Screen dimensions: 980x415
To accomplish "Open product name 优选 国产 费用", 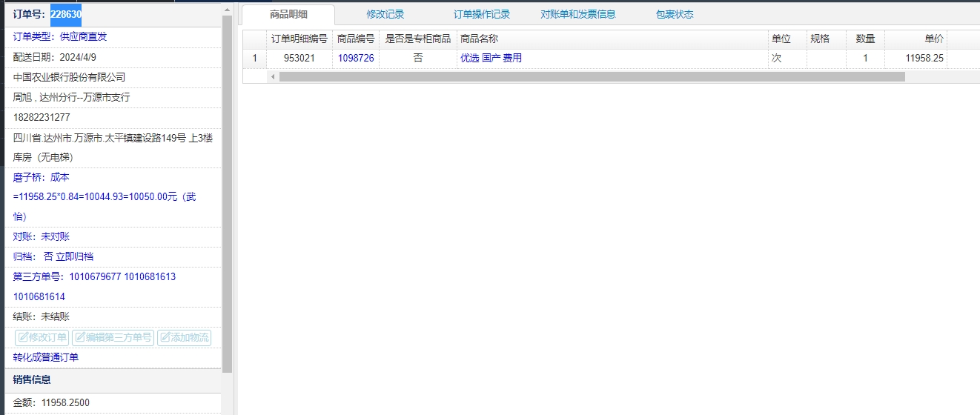I will click(491, 58).
